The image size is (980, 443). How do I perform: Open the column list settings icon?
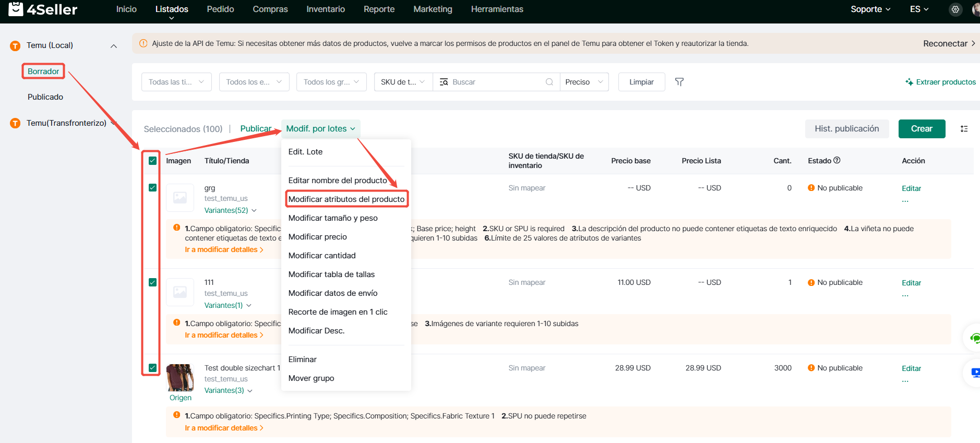(x=964, y=129)
